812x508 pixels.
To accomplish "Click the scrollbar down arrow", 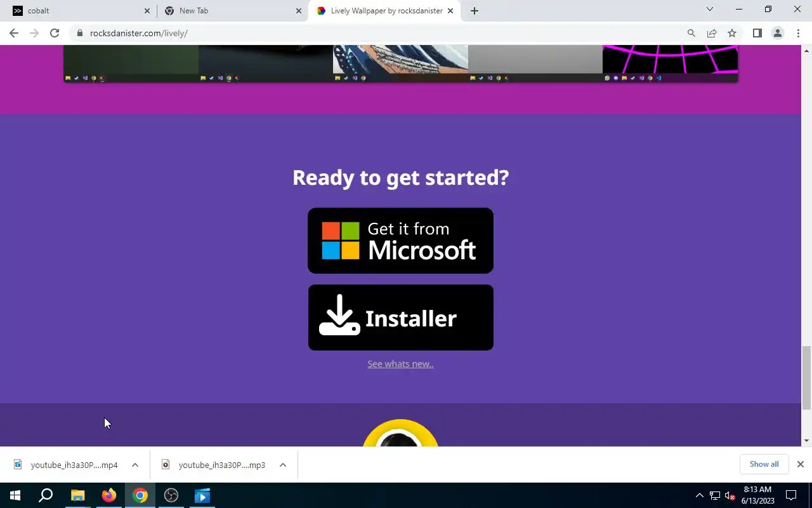I will click(806, 441).
